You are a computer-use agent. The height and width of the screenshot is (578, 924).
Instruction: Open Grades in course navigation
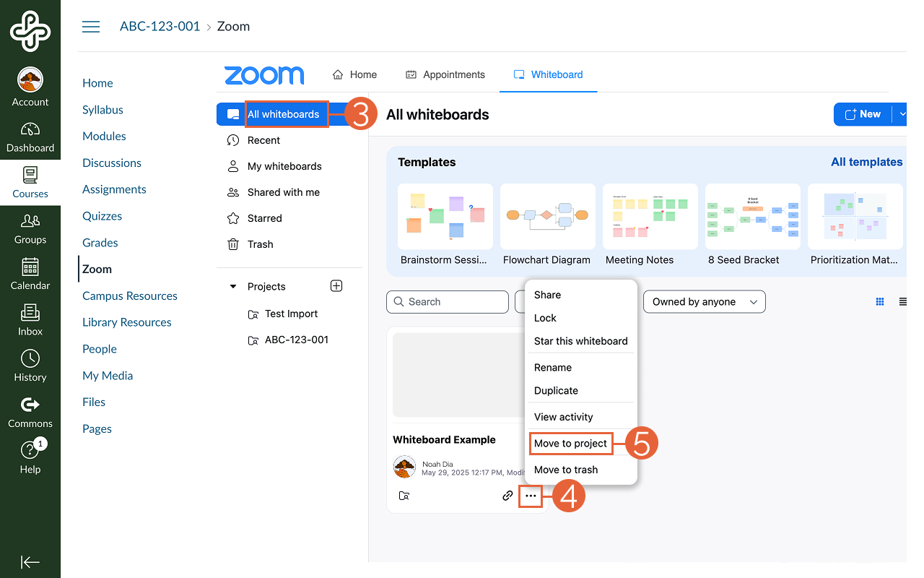pyautogui.click(x=100, y=243)
